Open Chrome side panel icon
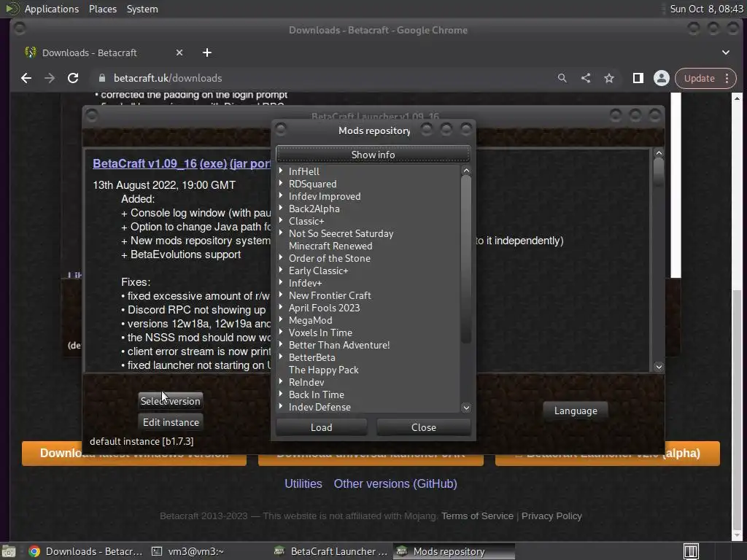Screen dimensions: 747x560 [x=638, y=78]
